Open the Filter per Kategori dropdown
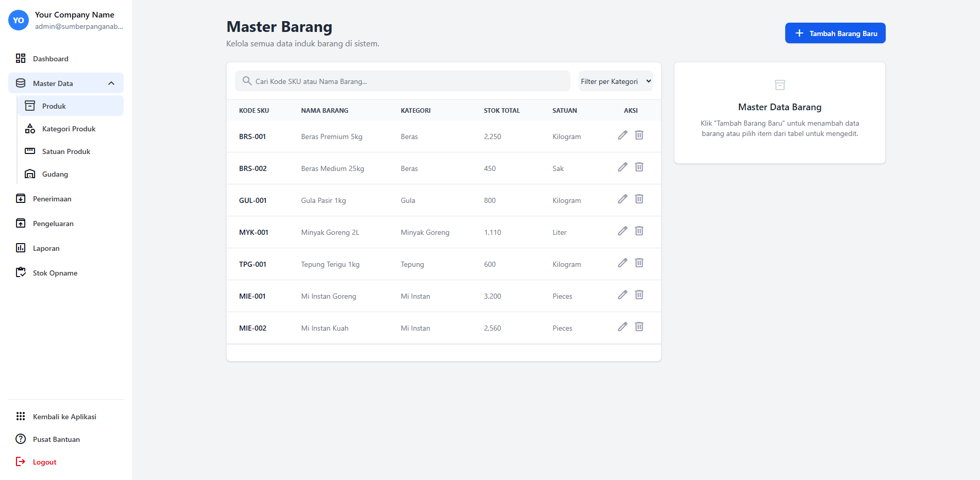The image size is (980, 480). 615,81
